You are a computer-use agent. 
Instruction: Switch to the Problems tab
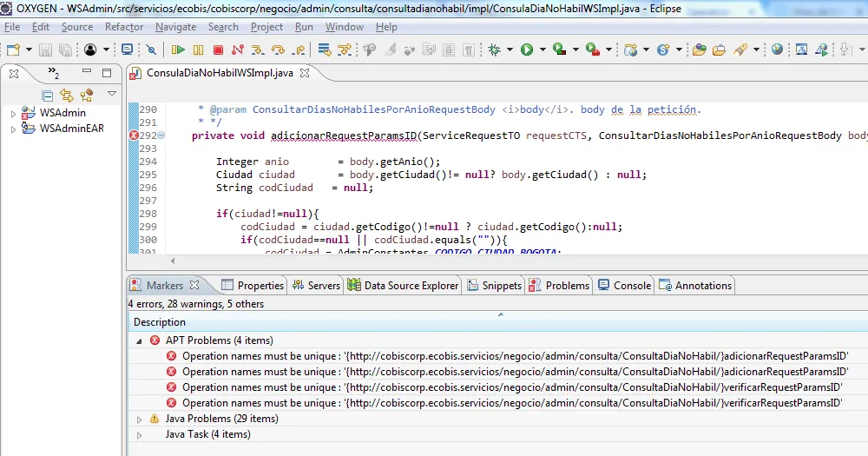tap(559, 286)
